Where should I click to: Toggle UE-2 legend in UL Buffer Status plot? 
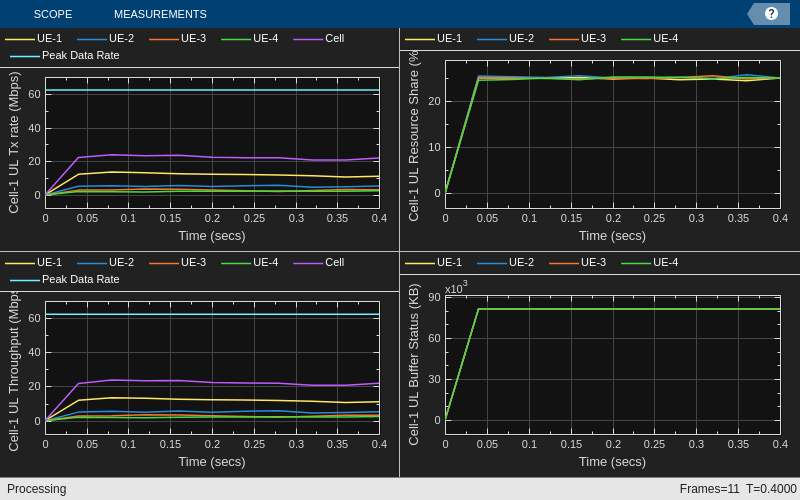(x=506, y=262)
